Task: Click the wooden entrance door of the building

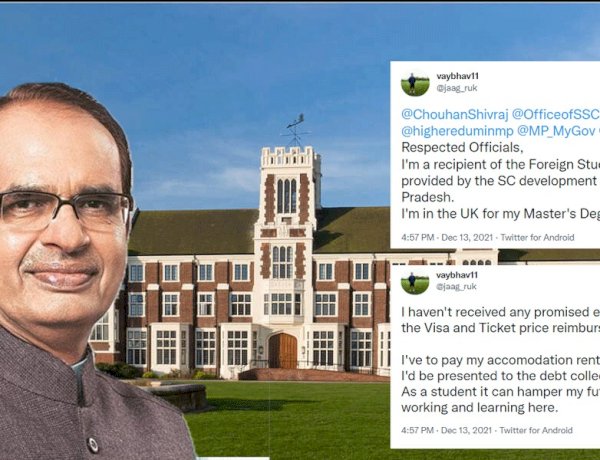Action: pyautogui.click(x=283, y=351)
